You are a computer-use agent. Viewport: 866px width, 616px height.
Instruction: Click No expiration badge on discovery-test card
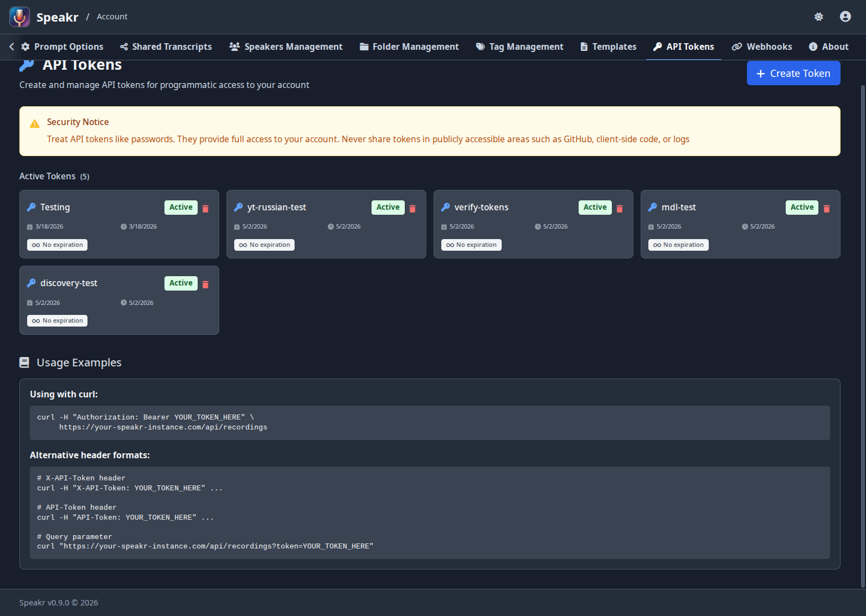58,320
